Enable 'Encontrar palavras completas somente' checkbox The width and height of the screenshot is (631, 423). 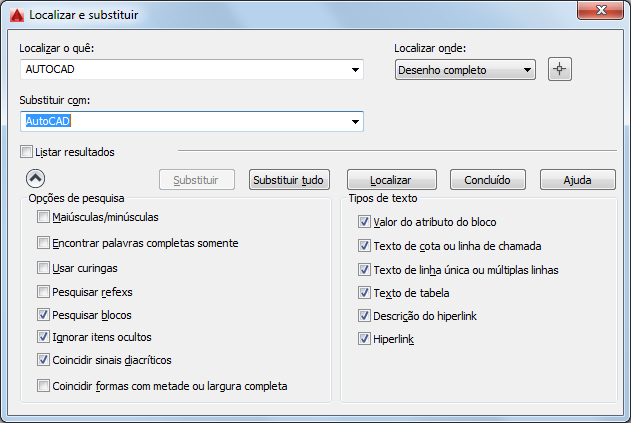(43, 243)
